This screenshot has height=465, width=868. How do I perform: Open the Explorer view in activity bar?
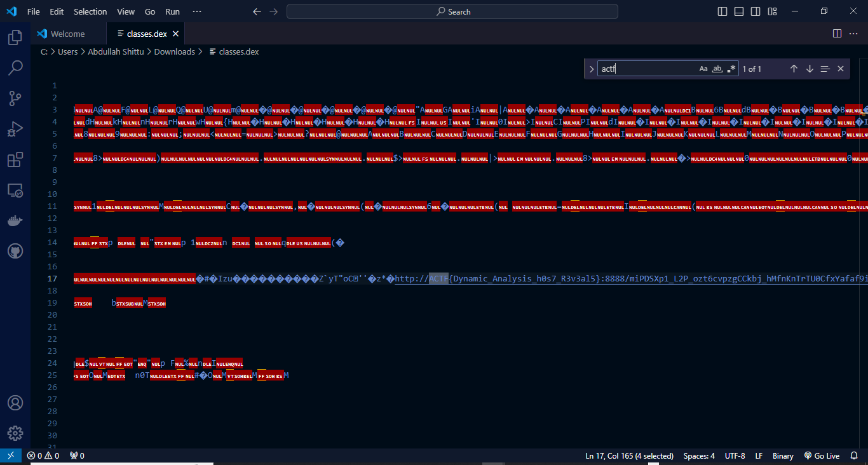pos(15,38)
